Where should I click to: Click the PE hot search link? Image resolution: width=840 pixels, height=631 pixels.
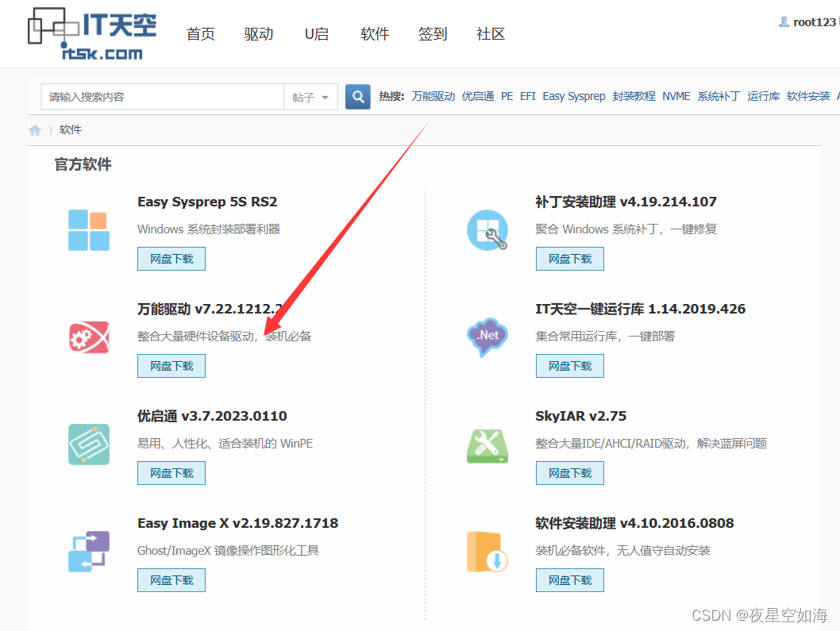click(507, 96)
